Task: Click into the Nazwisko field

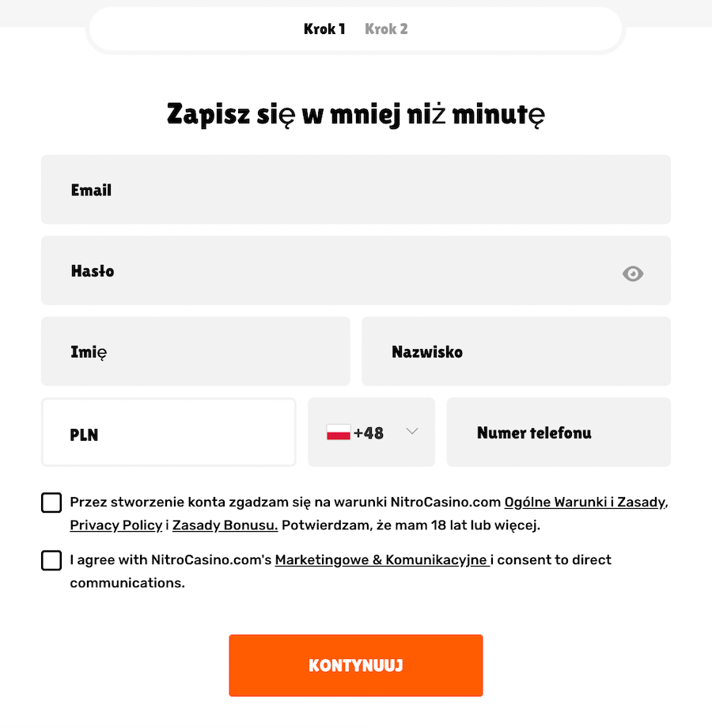Action: click(x=516, y=351)
